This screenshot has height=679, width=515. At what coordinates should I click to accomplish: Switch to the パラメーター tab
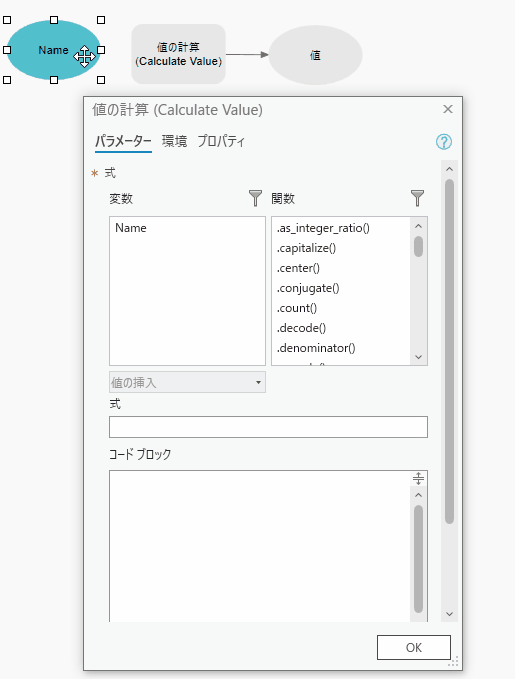point(123,142)
